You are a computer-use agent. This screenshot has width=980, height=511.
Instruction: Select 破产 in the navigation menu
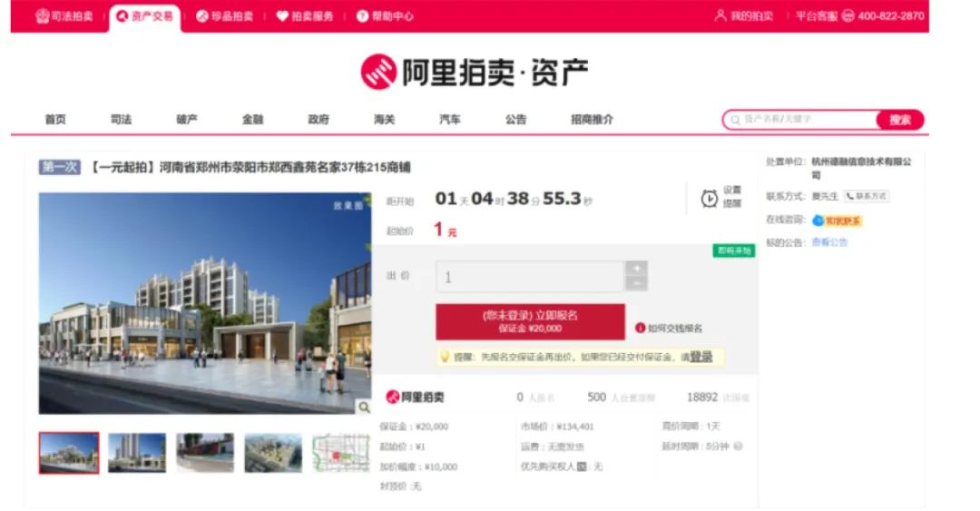[x=187, y=120]
